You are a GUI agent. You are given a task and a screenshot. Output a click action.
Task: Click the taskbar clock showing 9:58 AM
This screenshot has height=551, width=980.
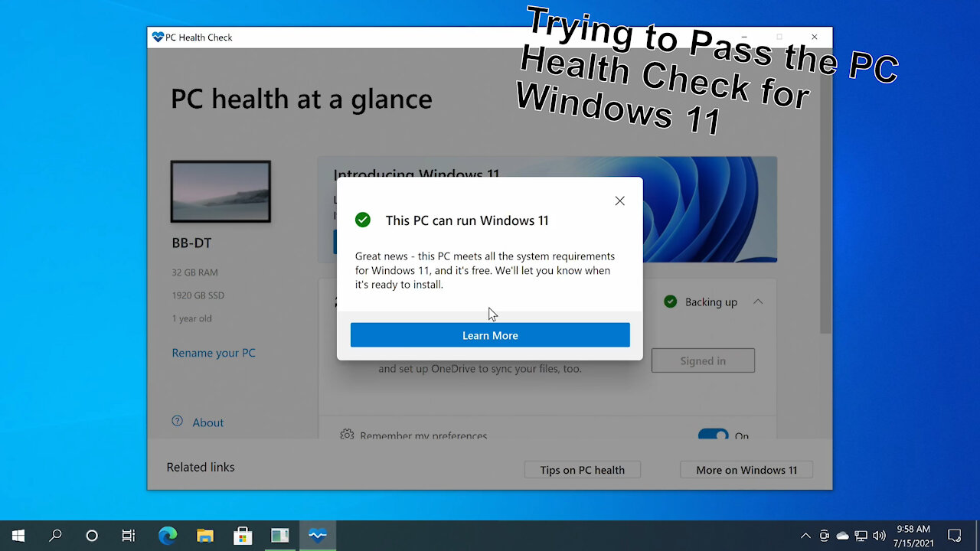(913, 536)
